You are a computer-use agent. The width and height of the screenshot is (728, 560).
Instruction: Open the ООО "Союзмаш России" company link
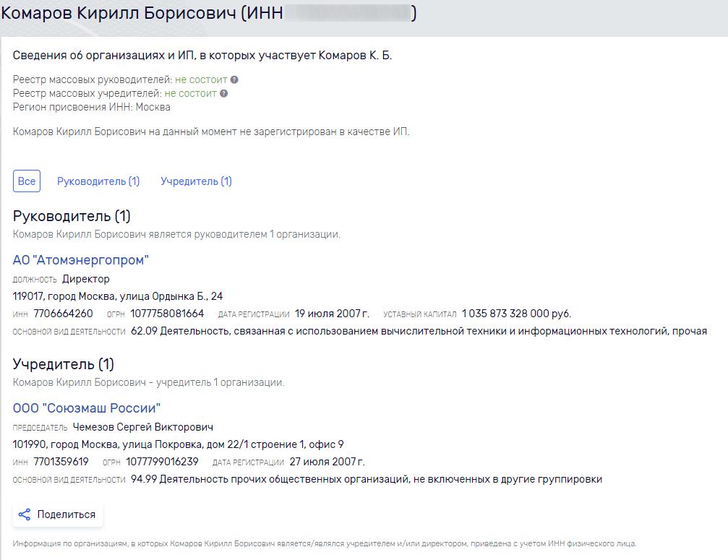tap(87, 408)
